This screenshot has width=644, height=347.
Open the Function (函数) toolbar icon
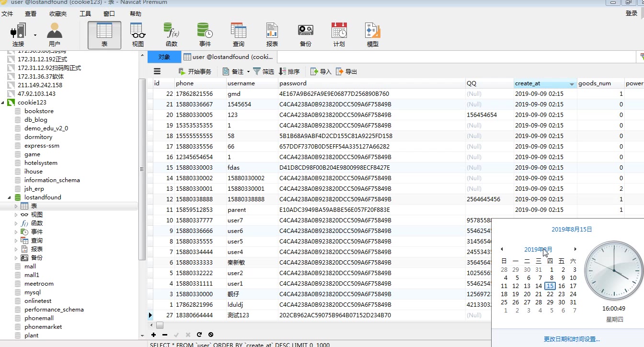tap(172, 35)
